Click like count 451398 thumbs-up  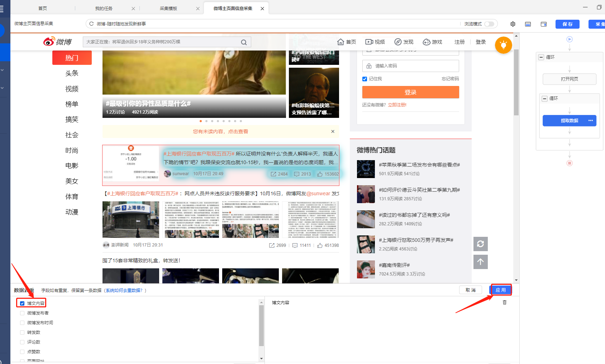[x=320, y=245]
